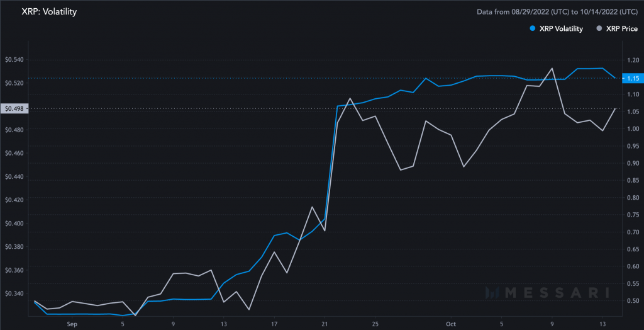
Task: Click the 21 date axis label
Action: coord(325,324)
